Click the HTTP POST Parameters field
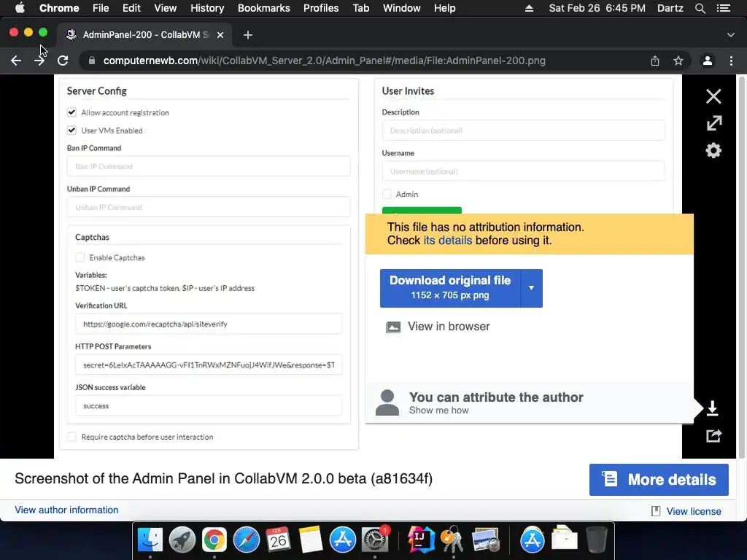This screenshot has width=747, height=560. pyautogui.click(x=209, y=365)
